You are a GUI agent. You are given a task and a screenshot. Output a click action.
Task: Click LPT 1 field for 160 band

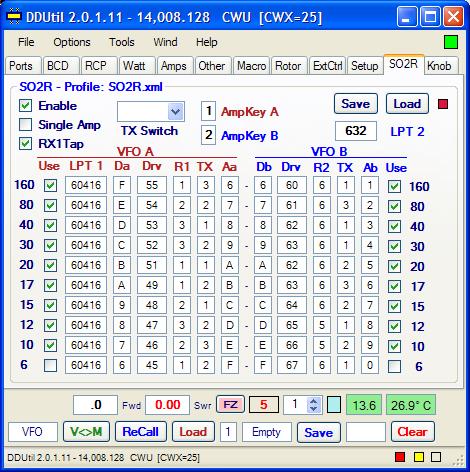(x=86, y=185)
